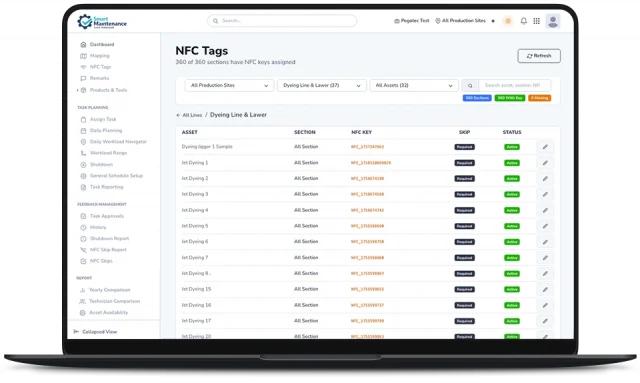Image resolution: width=640 pixels, height=383 pixels.
Task: Select Pegatec Test company in header
Action: pos(411,21)
